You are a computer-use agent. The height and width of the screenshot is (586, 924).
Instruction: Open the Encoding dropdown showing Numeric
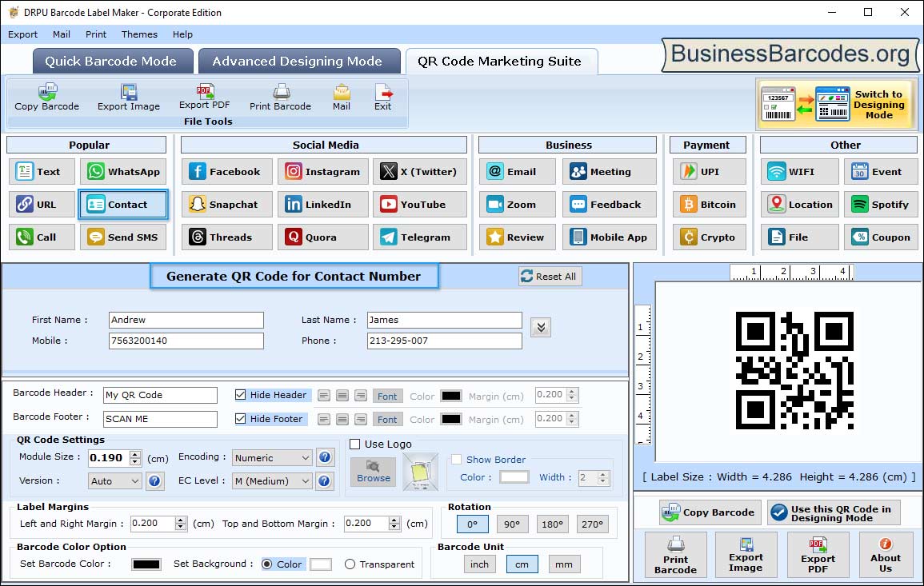tap(272, 457)
